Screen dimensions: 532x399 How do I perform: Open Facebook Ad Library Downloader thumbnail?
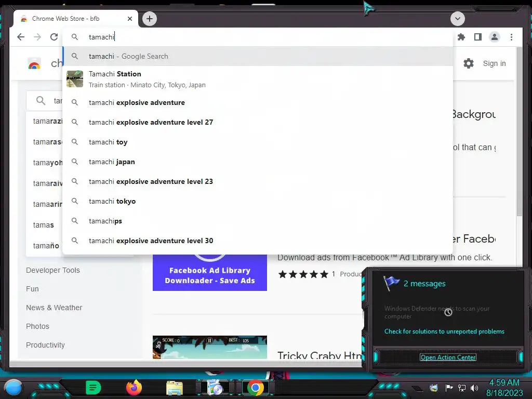[210, 272]
